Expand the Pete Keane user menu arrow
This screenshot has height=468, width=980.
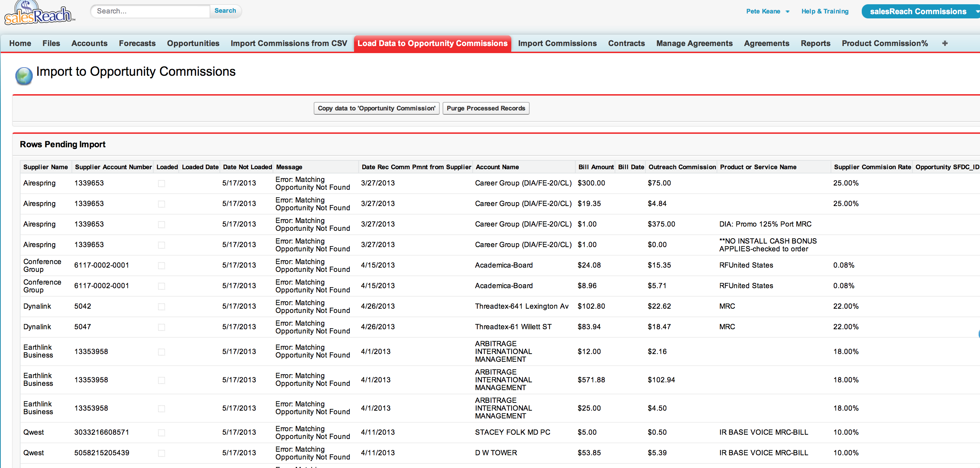[x=787, y=12]
